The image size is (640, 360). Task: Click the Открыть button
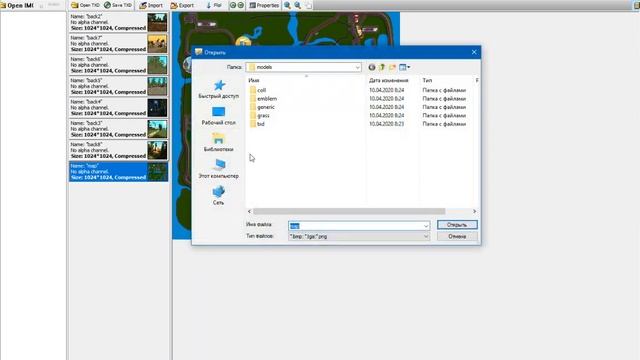pos(457,225)
